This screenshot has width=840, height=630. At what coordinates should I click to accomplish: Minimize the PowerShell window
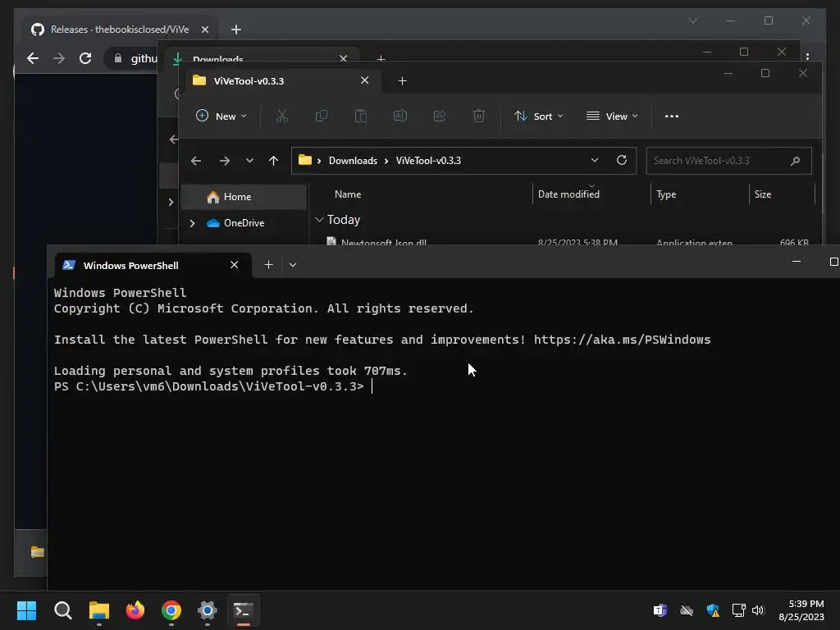click(x=797, y=262)
